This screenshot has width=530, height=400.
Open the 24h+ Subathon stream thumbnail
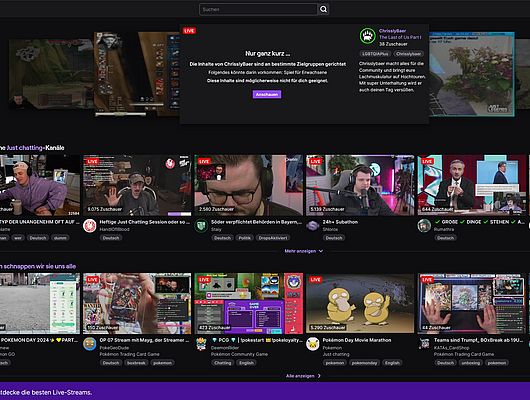(x=360, y=185)
